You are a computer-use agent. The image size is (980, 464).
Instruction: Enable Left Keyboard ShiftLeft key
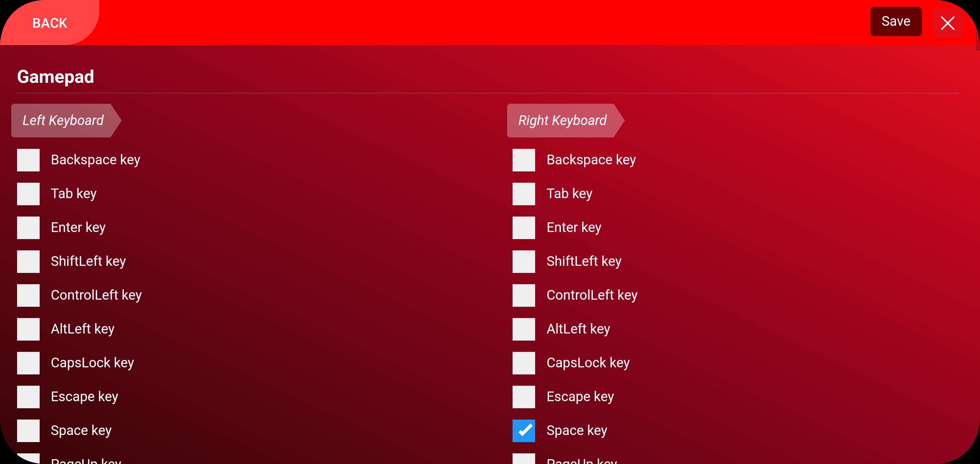point(28,261)
